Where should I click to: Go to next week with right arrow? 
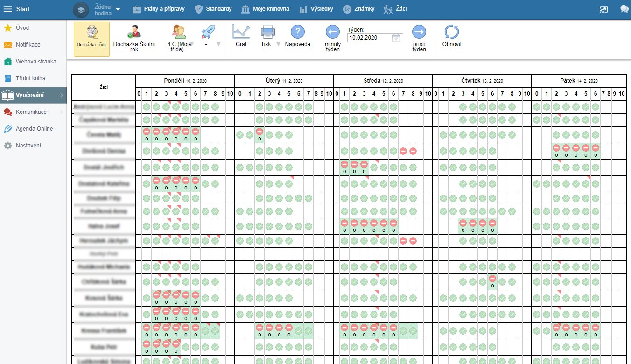419,32
